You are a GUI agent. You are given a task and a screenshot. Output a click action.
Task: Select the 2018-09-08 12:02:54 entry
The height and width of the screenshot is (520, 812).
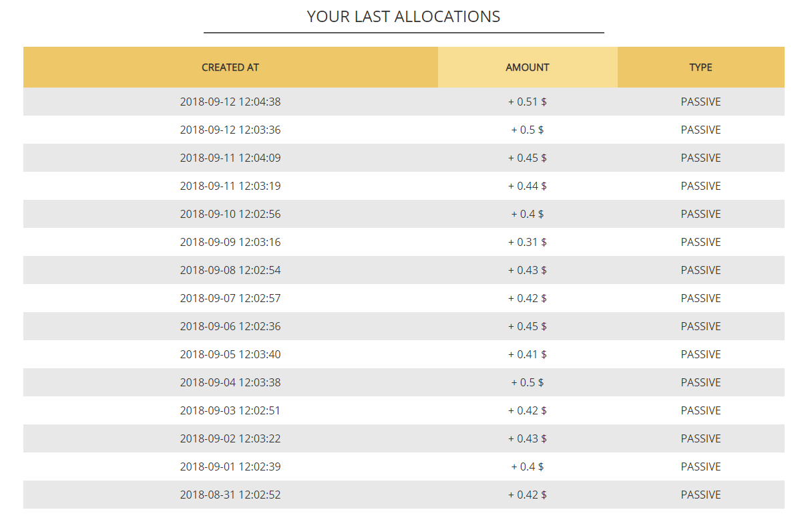coord(230,271)
